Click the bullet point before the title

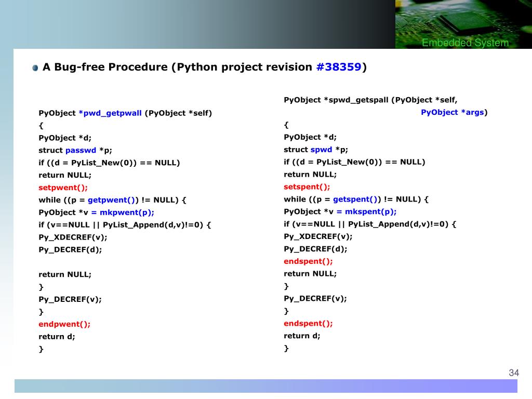pyautogui.click(x=35, y=68)
